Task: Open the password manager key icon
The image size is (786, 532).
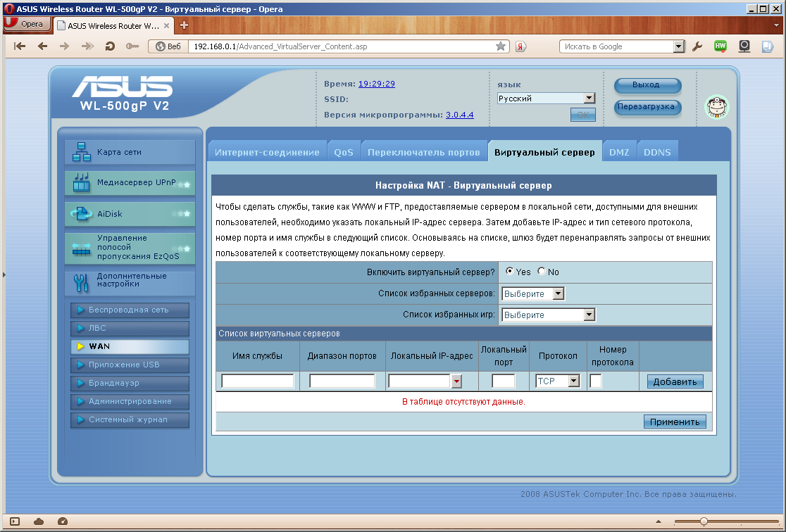Action: 132,46
